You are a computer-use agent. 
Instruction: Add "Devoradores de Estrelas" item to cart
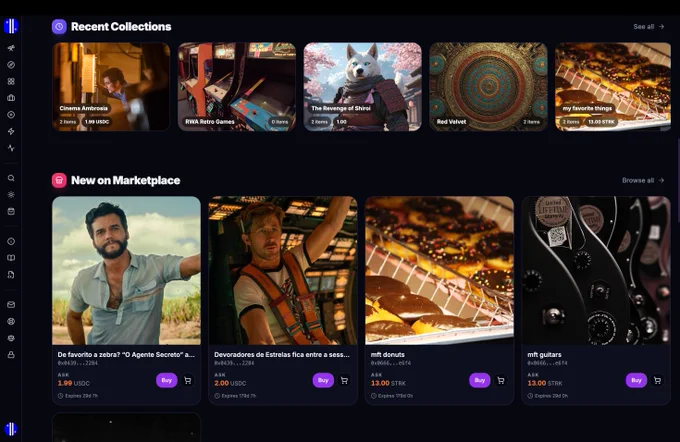click(344, 380)
